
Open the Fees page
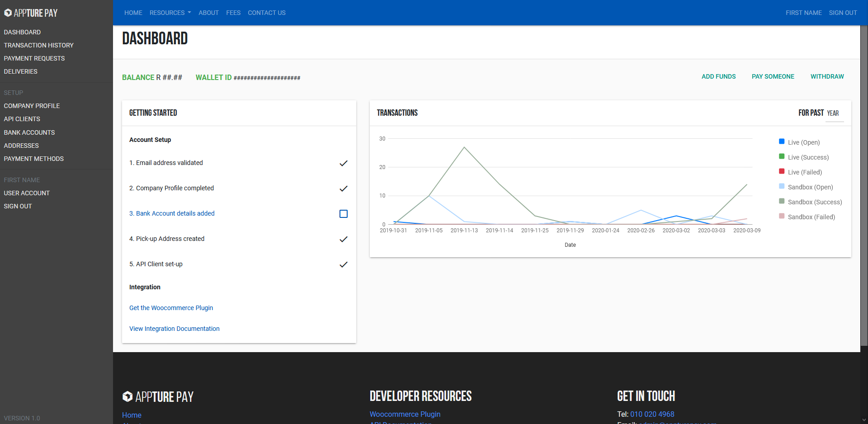click(233, 13)
